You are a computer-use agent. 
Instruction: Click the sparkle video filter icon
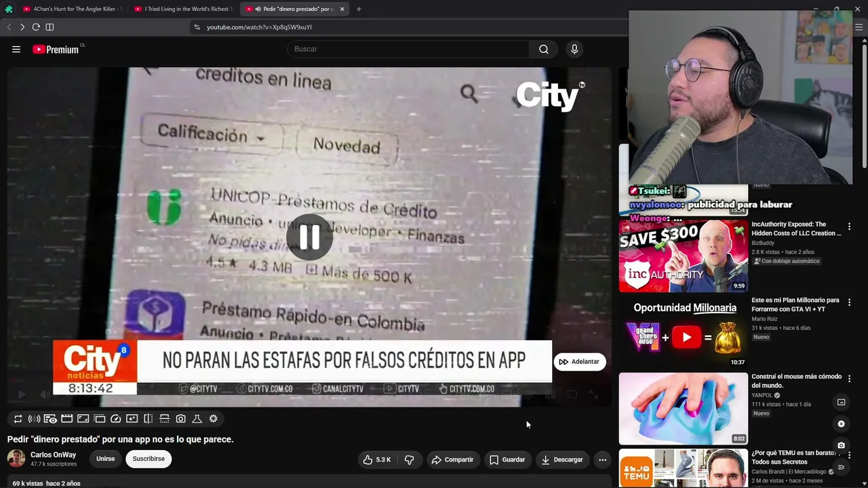(x=132, y=419)
